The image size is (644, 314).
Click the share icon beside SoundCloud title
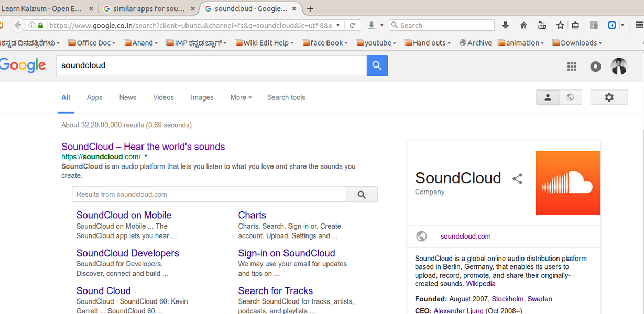coord(517,179)
